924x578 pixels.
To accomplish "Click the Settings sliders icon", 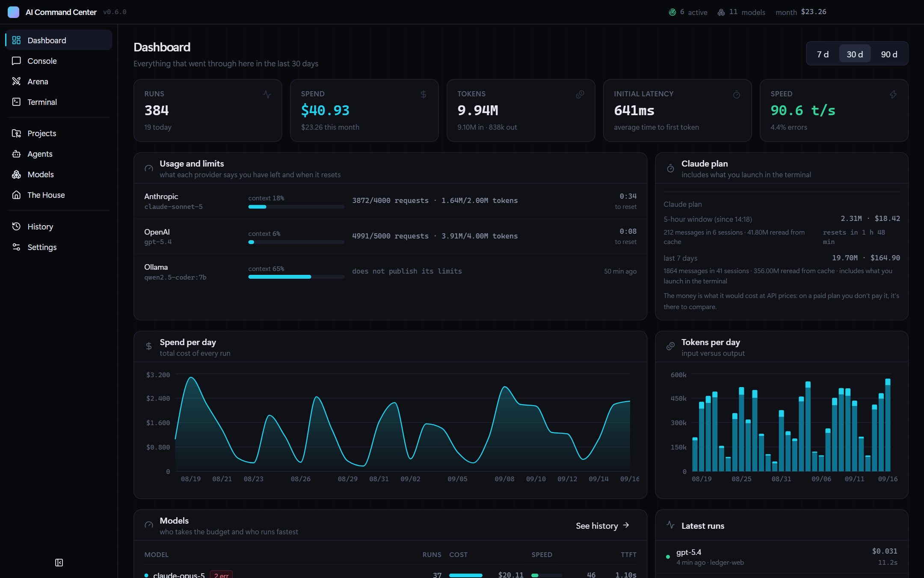I will coord(16,247).
